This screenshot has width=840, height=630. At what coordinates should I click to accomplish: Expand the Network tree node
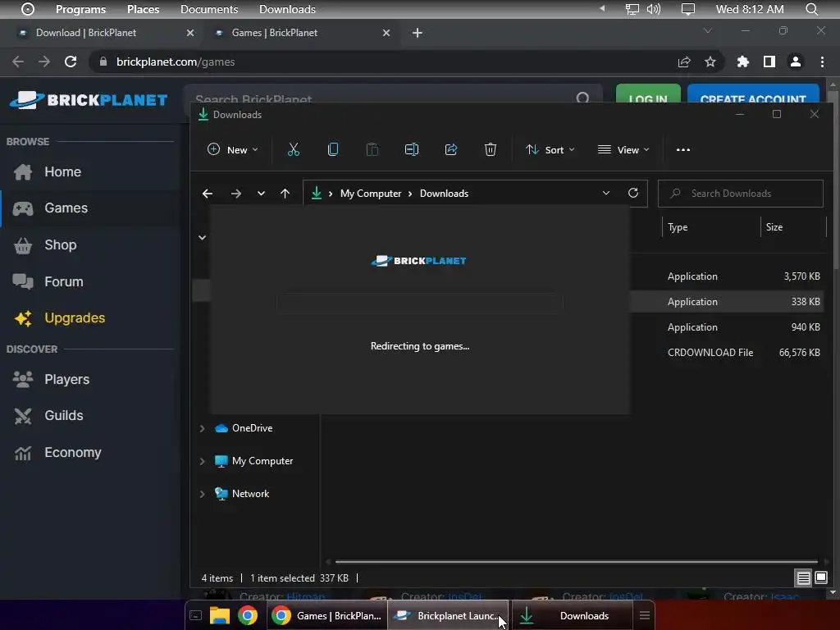pyautogui.click(x=202, y=494)
